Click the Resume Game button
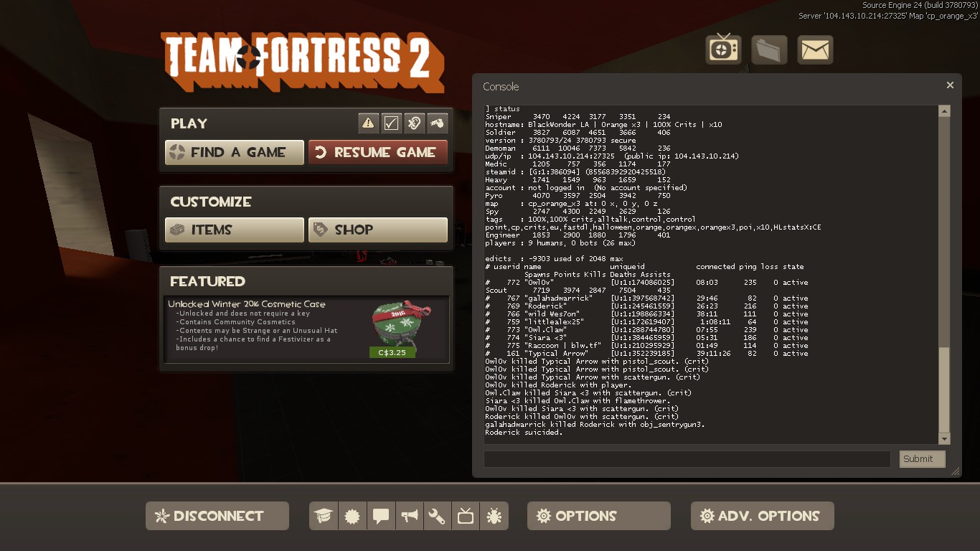980x551 pixels. [x=378, y=152]
